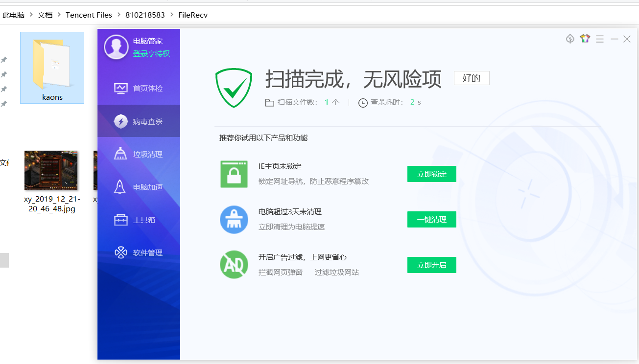
Task: Click the 一键清理 button
Action: pos(431,220)
